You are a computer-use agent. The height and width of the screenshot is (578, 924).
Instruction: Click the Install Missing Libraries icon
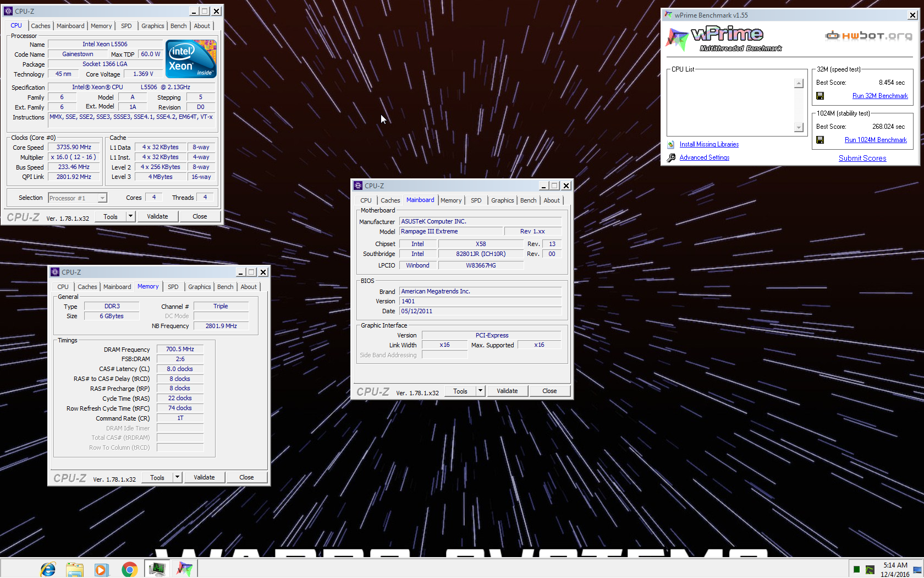tap(671, 145)
